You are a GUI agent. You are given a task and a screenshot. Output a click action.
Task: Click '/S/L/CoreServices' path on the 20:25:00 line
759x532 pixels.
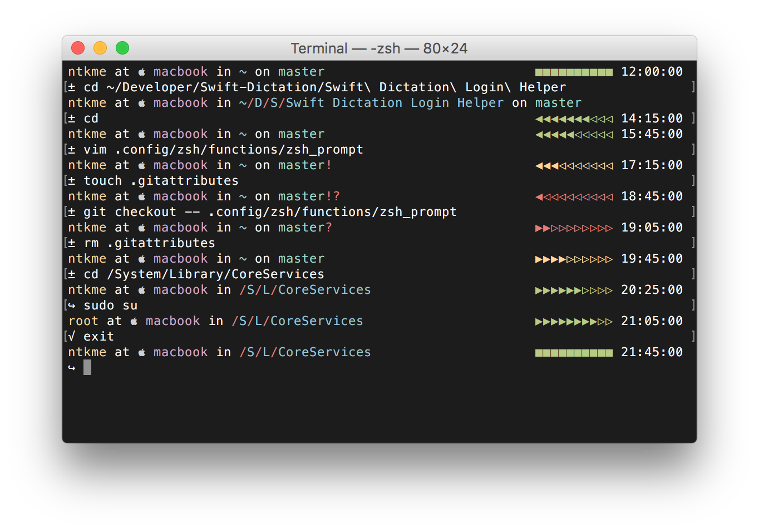305,290
